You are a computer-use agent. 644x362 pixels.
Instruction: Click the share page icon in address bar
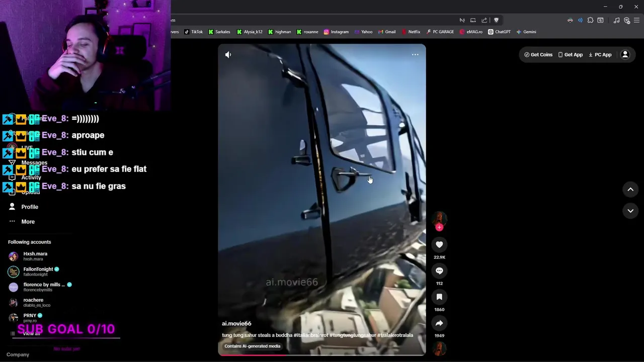484,20
